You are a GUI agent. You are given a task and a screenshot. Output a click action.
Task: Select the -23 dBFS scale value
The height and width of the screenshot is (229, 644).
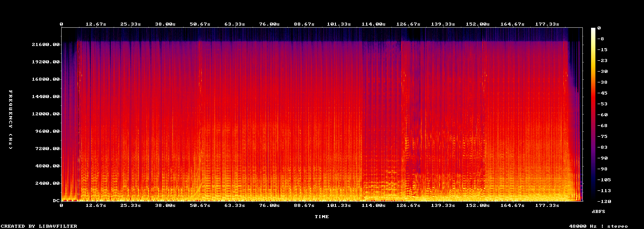(602, 61)
